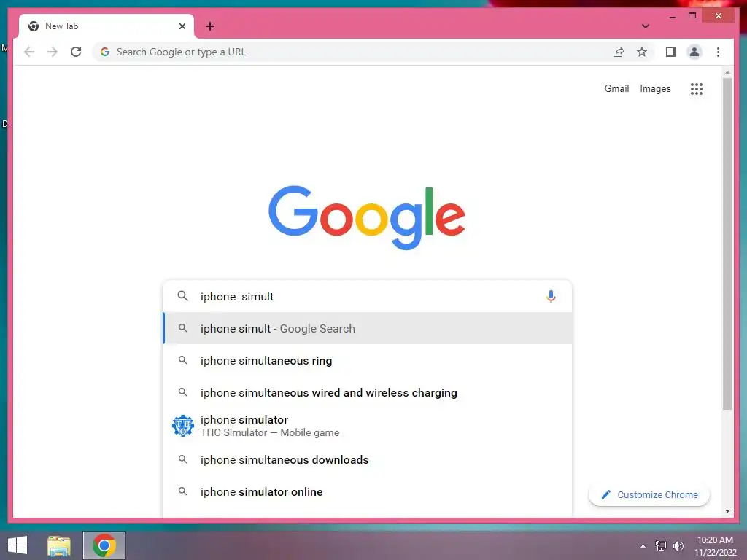Reload the page with refresh icon
The image size is (747, 560).
click(76, 52)
